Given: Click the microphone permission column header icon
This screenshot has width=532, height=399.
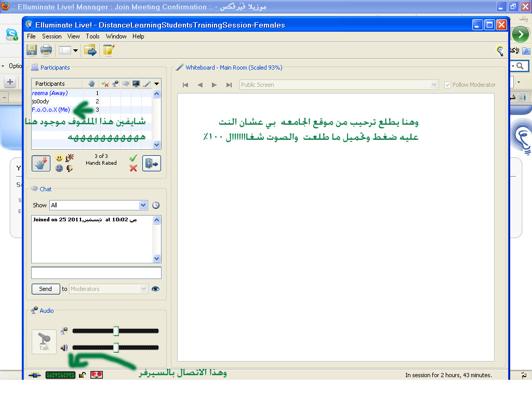Looking at the screenshot, I should (115, 84).
